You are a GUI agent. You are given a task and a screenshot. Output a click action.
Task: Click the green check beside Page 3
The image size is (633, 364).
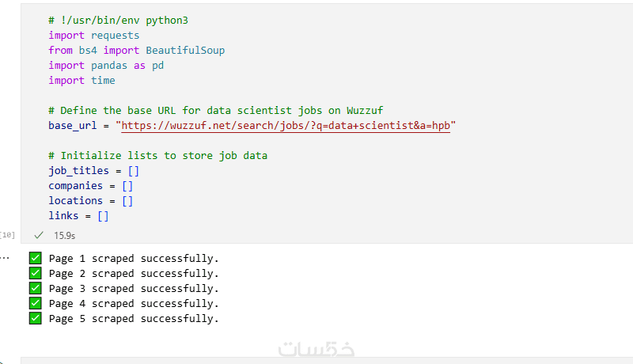(x=35, y=288)
